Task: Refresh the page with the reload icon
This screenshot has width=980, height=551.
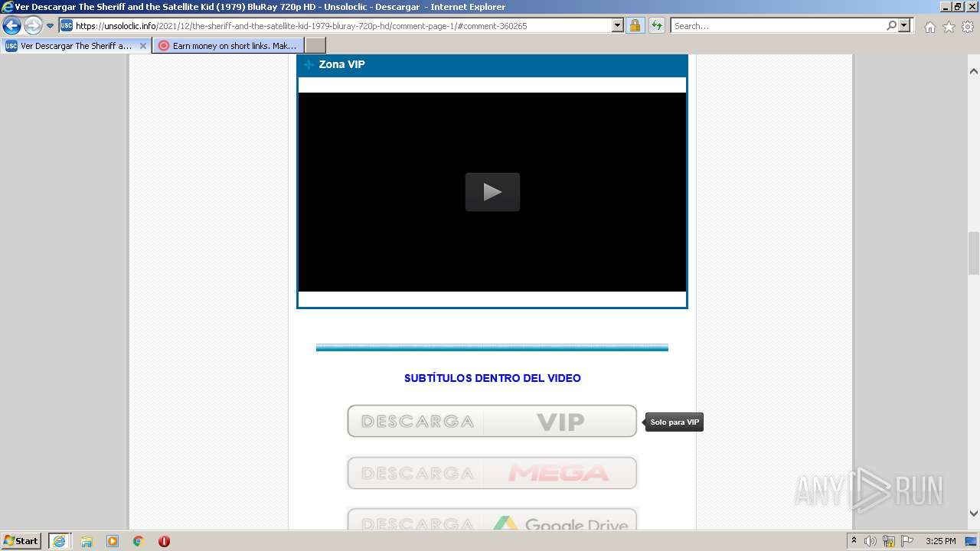Action: 656,26
